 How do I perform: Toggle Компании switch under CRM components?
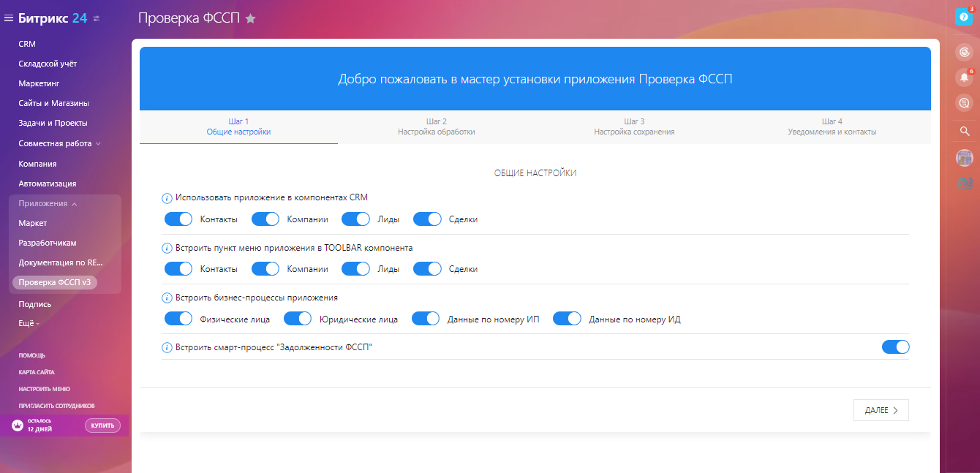[265, 219]
